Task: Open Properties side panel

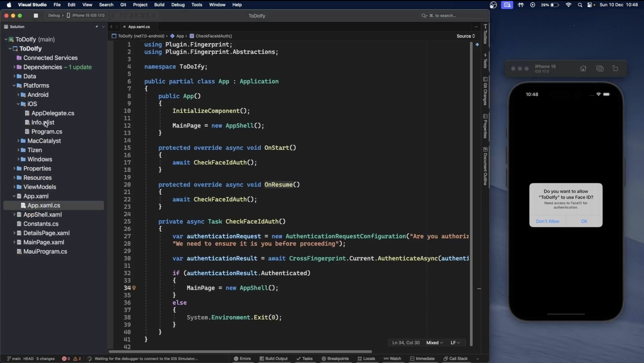Action: 485,126
